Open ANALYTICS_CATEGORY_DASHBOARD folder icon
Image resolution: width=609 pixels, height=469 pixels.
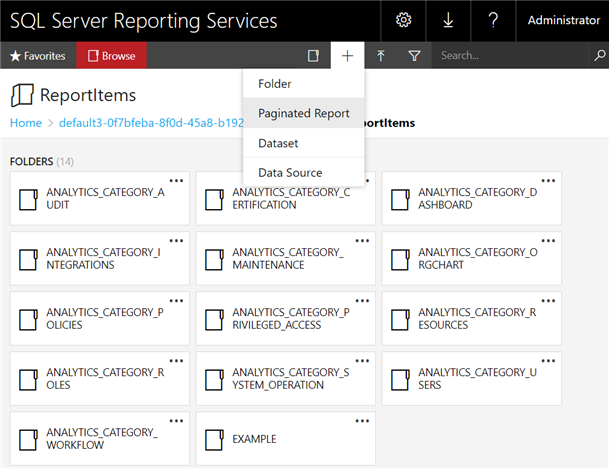(400, 199)
